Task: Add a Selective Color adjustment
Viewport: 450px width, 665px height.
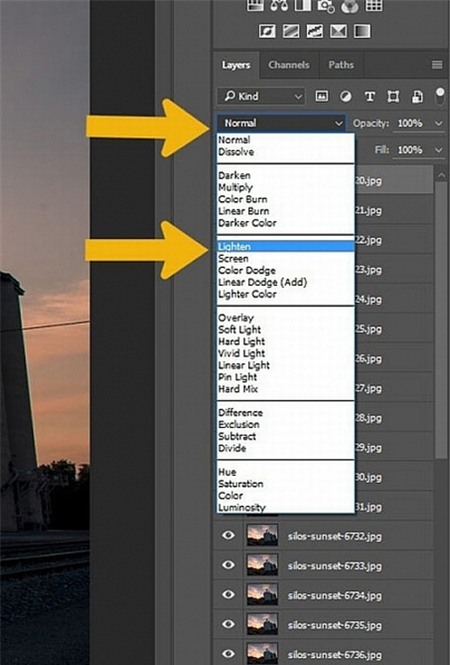Action: (x=338, y=31)
